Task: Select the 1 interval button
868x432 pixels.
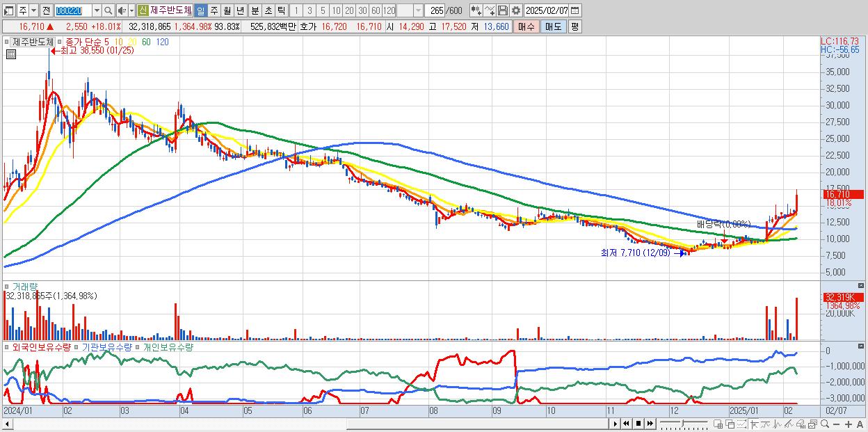Action: coord(296,10)
